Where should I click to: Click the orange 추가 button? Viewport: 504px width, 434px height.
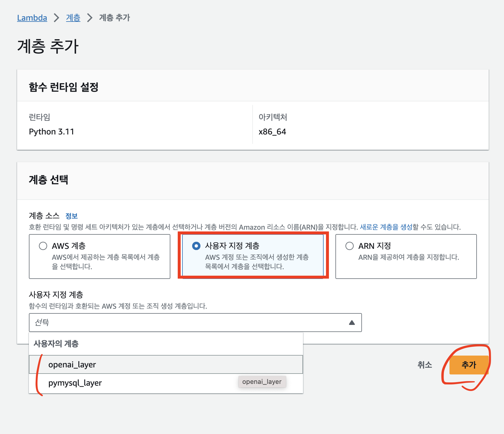[x=469, y=365]
